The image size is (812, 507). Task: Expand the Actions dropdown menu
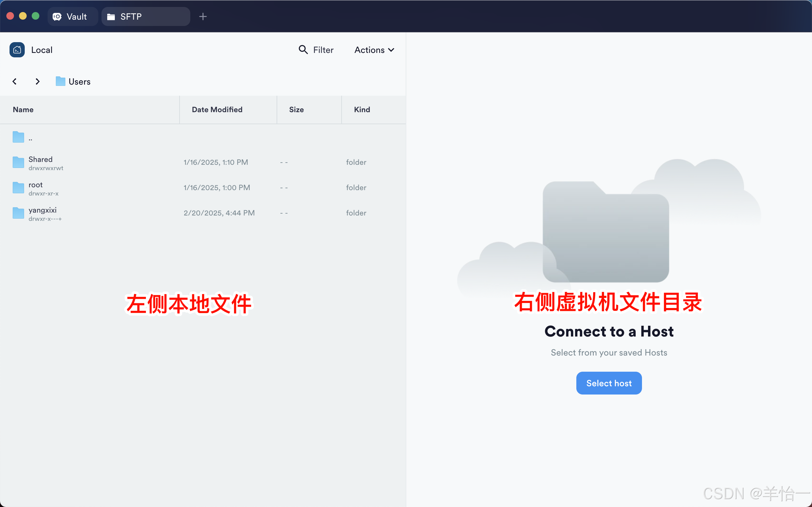(374, 50)
